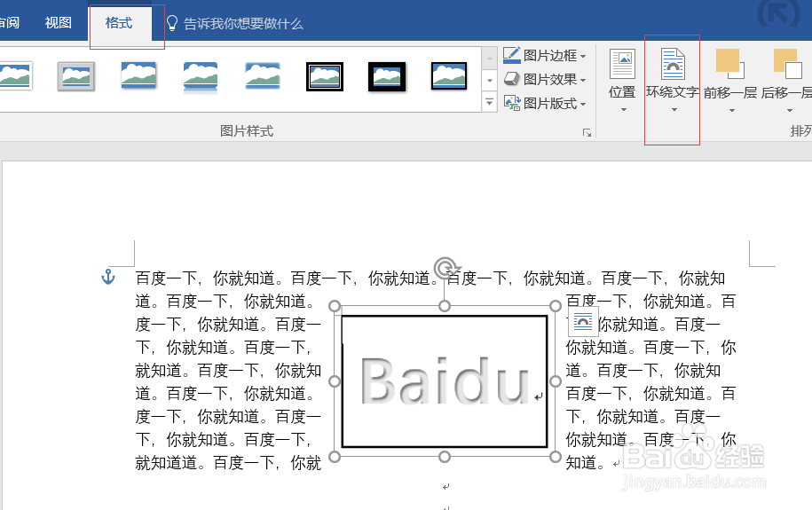Click the bottom-middle resize handle of picture
The width and height of the screenshot is (812, 510).
pyautogui.click(x=445, y=457)
